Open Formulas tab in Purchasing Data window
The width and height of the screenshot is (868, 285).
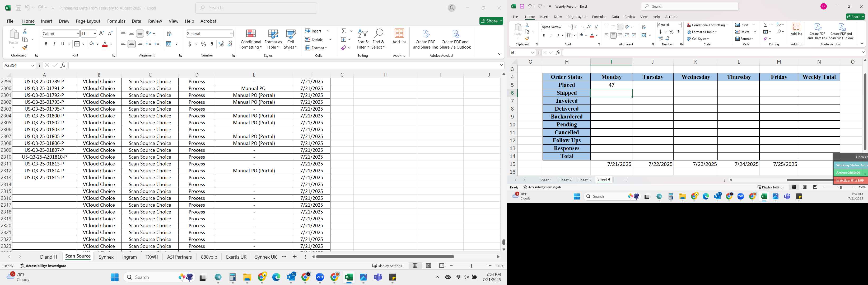(116, 21)
